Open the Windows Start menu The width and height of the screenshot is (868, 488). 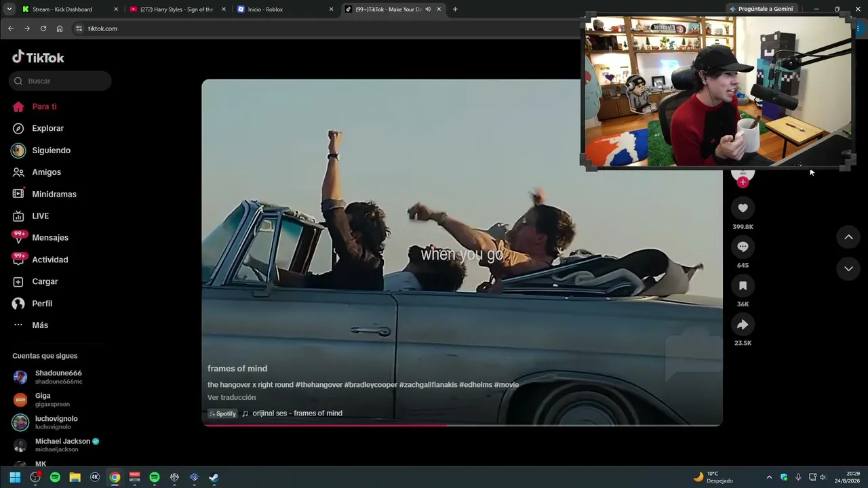coord(15,477)
